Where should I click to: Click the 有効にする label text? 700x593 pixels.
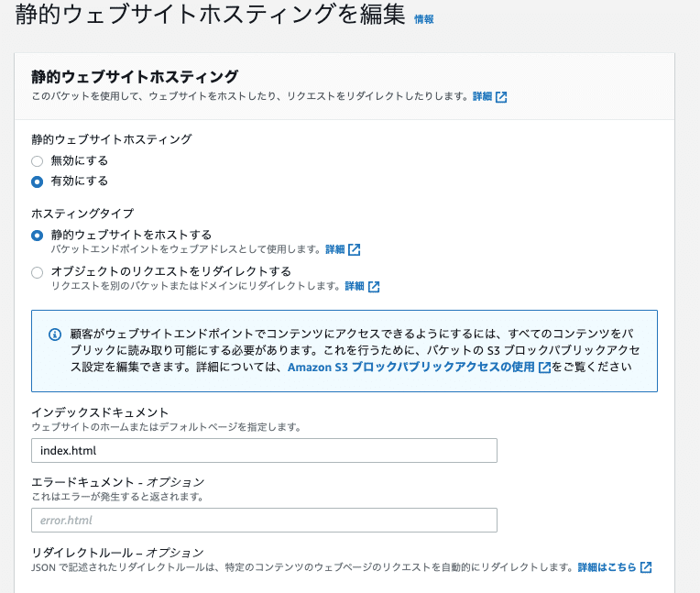click(80, 181)
